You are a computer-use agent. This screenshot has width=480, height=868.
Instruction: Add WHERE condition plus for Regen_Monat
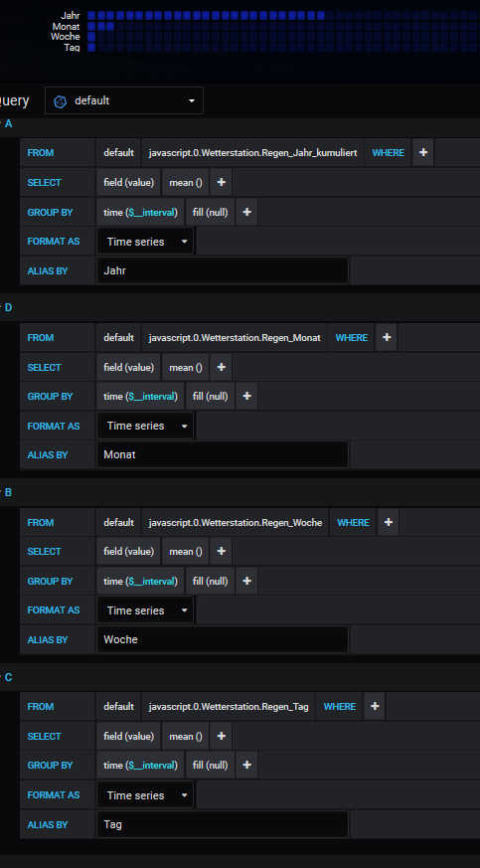[387, 338]
